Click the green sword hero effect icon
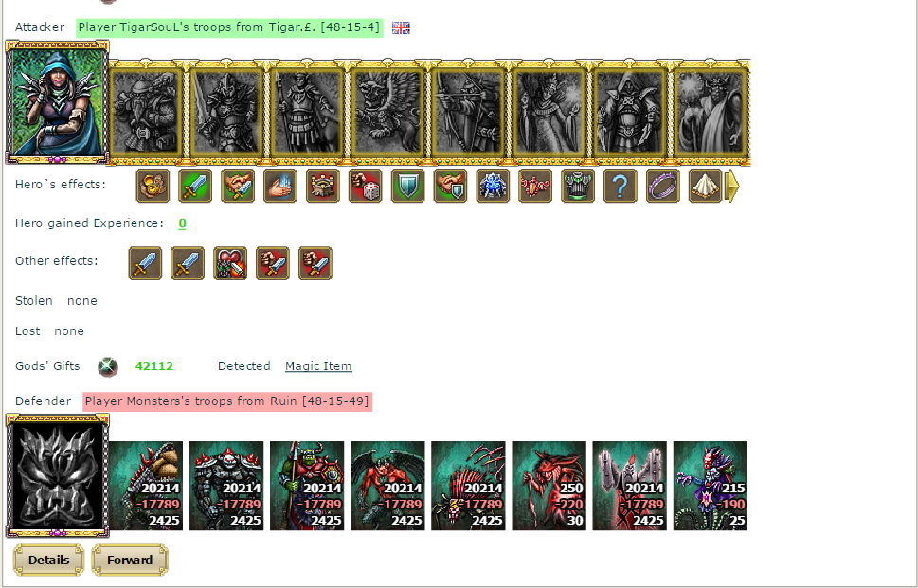 tap(195, 186)
